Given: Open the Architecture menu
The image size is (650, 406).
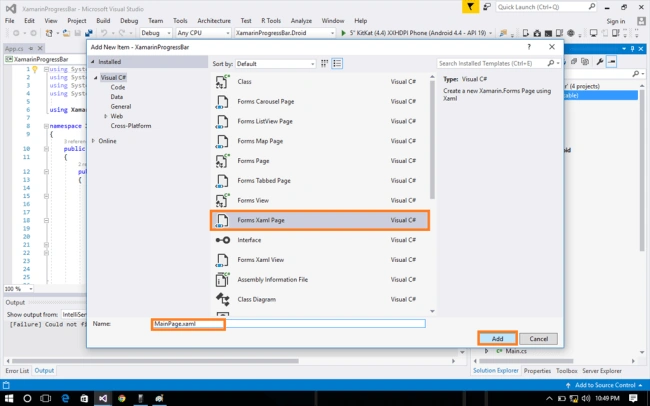Looking at the screenshot, I should point(214,21).
